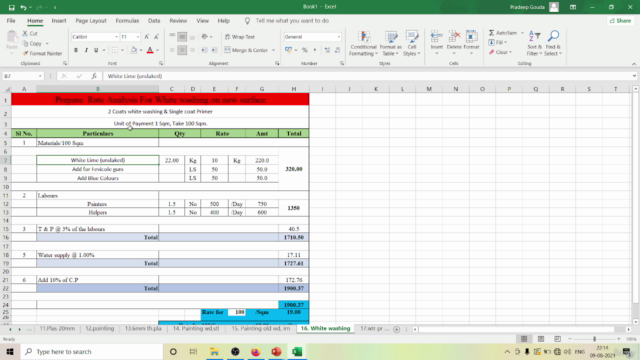Screen dimensions: 640x360
Task: Click the Percent Style icon
Action: click(x=304, y=50)
